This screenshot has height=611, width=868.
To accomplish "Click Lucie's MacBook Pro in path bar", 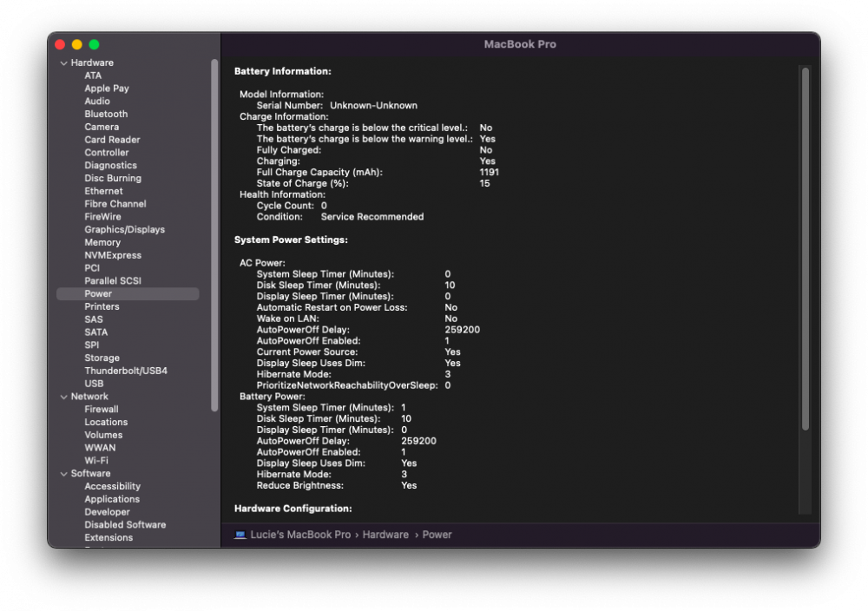I will [x=300, y=535].
